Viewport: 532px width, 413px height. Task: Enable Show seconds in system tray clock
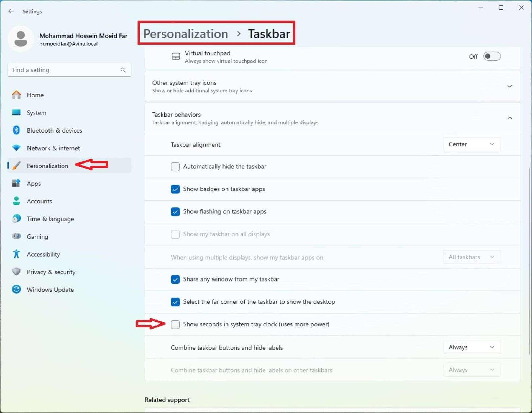(175, 324)
